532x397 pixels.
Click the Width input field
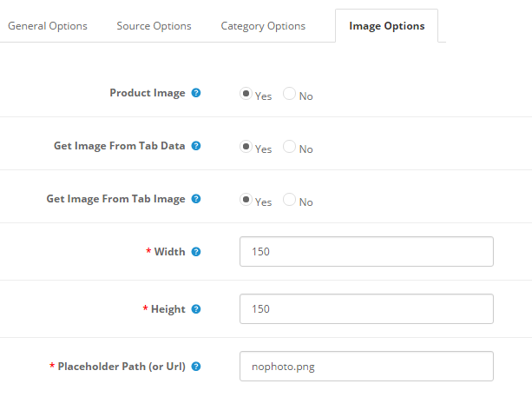(366, 252)
